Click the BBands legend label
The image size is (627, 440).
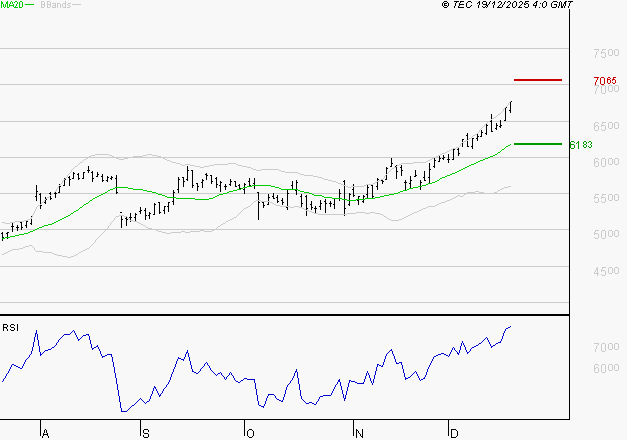(56, 5)
